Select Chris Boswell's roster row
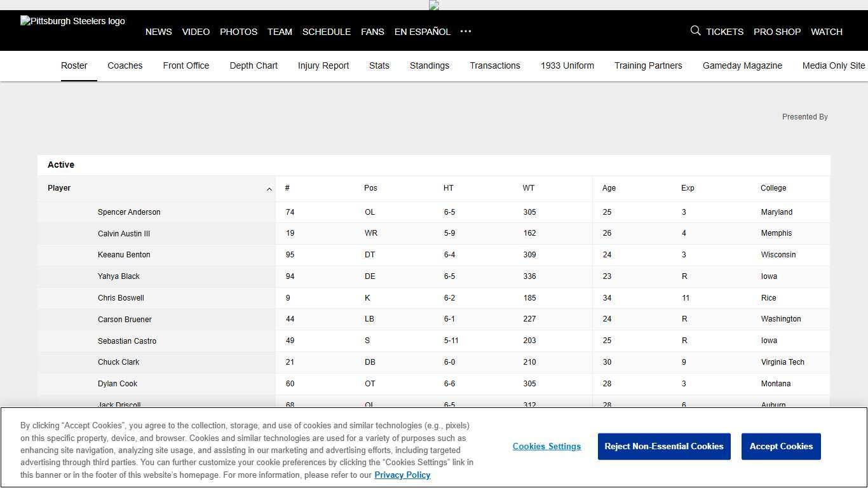Viewport: 868px width, 488px height. pyautogui.click(x=121, y=297)
